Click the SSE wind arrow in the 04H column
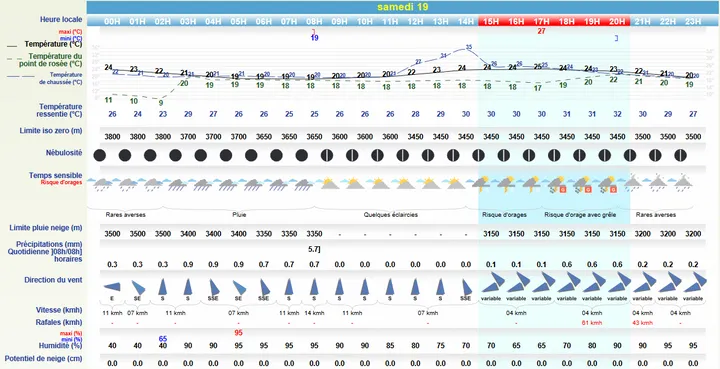The height and width of the screenshot is (369, 720). [214, 287]
